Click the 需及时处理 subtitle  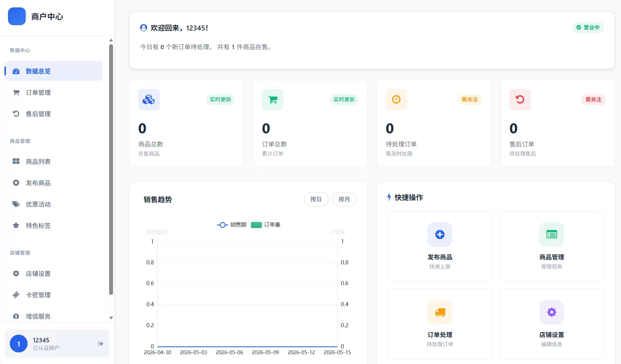(399, 154)
